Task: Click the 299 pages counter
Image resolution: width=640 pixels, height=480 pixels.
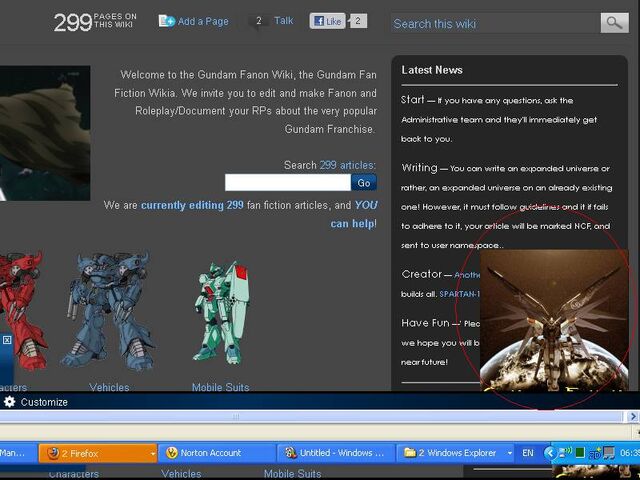Action: [95, 22]
